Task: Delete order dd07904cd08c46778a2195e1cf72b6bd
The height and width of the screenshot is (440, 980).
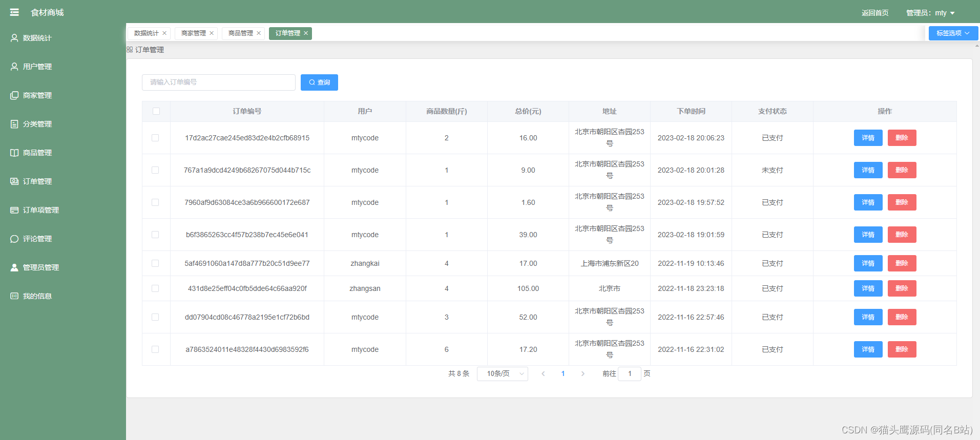Action: [x=902, y=317]
